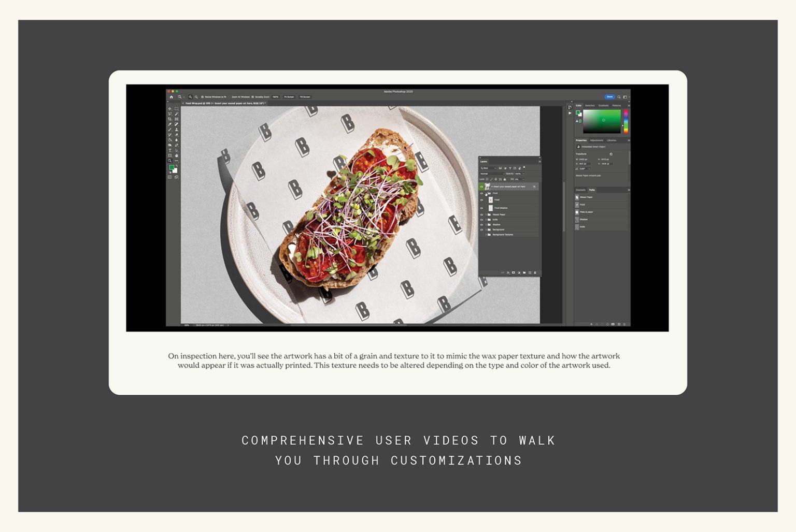Image resolution: width=796 pixels, height=532 pixels.
Task: Click the Home icon in options bar
Action: [x=172, y=97]
